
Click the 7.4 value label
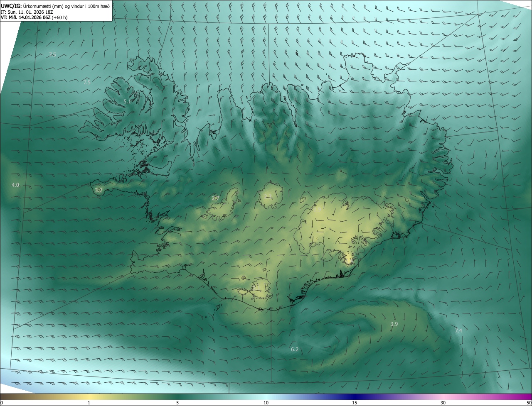(458, 330)
